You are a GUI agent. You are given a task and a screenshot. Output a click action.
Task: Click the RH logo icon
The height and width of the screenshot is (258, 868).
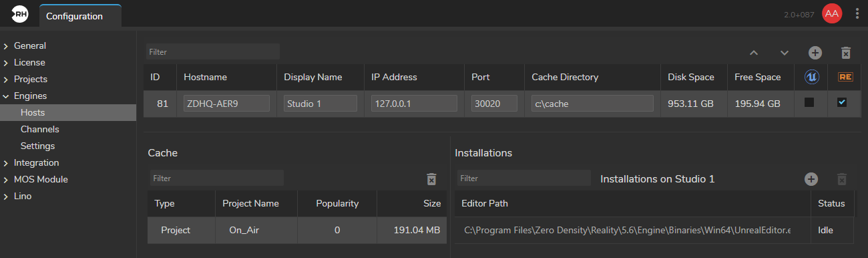tap(19, 13)
